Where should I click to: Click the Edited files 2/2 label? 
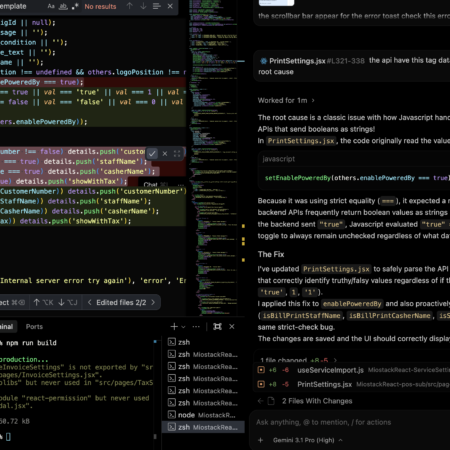(x=121, y=302)
